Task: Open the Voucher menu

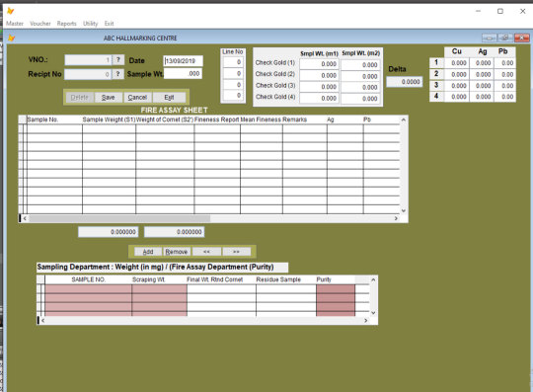Action: coord(40,24)
